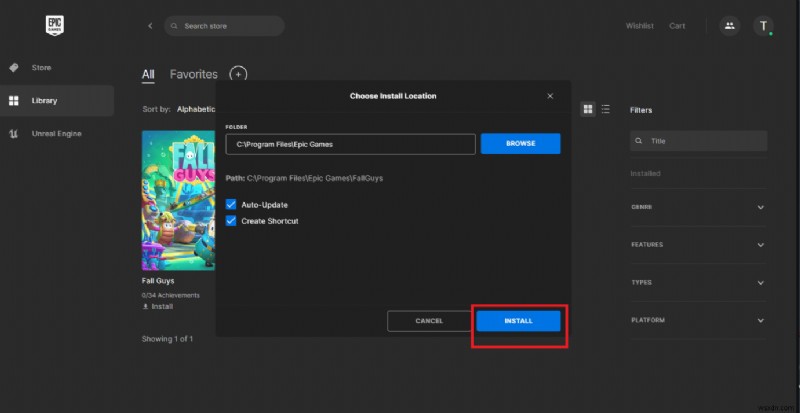
Task: Click the Fall Guys download icon
Action: click(145, 306)
